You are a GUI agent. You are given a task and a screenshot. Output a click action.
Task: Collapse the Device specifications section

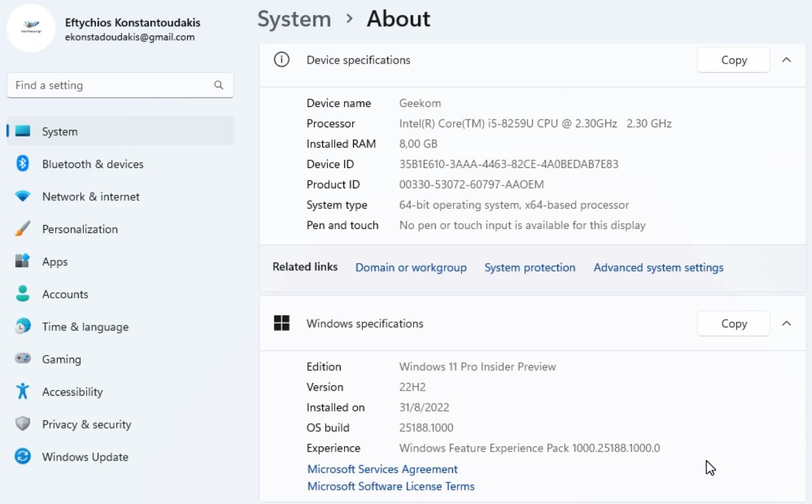pos(786,60)
